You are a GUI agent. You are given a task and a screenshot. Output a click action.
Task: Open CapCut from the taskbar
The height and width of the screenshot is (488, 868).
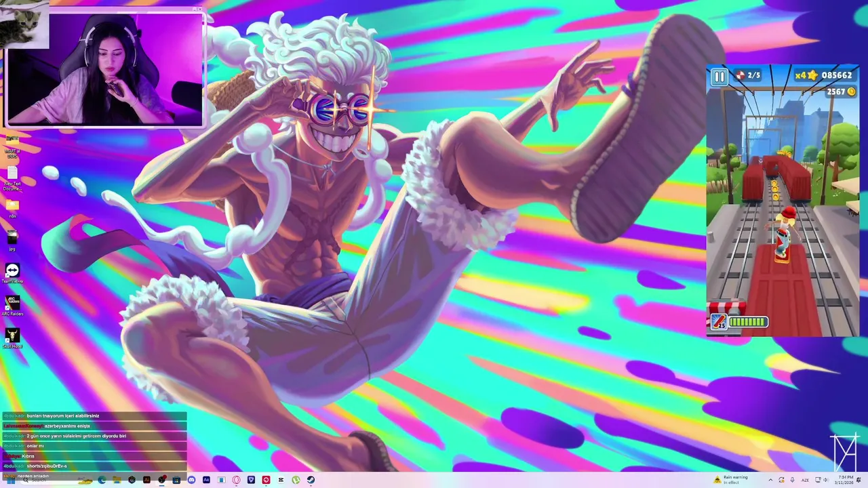point(281,480)
